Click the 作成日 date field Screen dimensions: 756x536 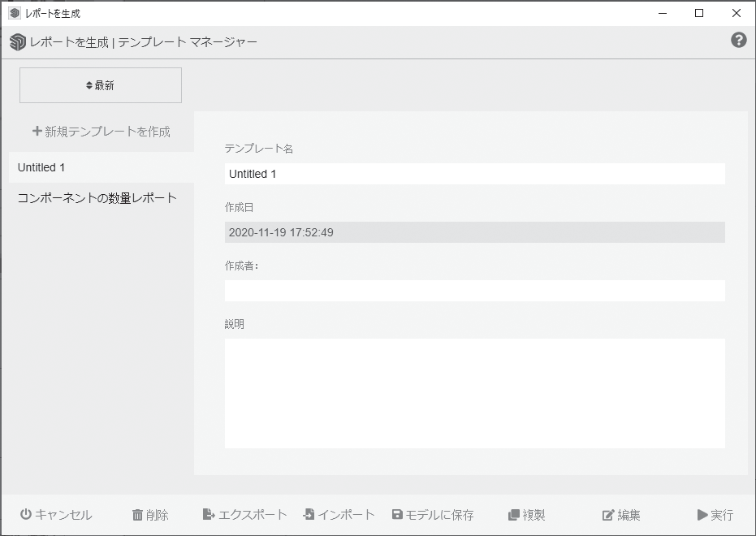click(475, 232)
